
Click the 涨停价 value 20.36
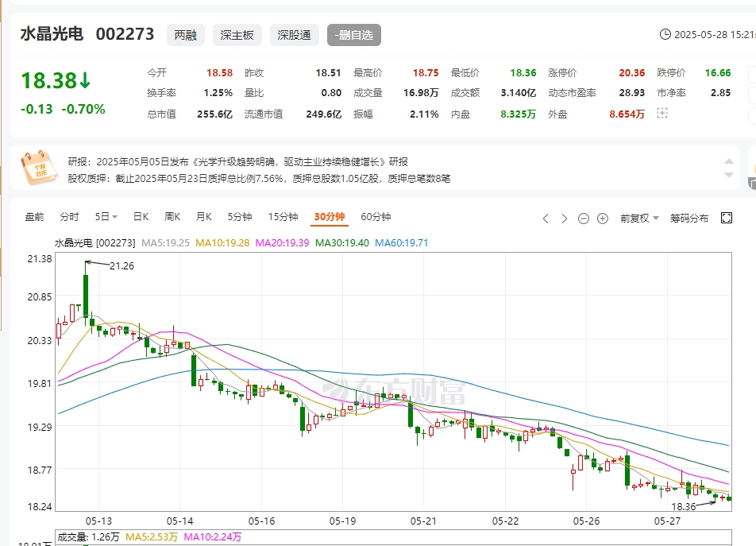631,73
